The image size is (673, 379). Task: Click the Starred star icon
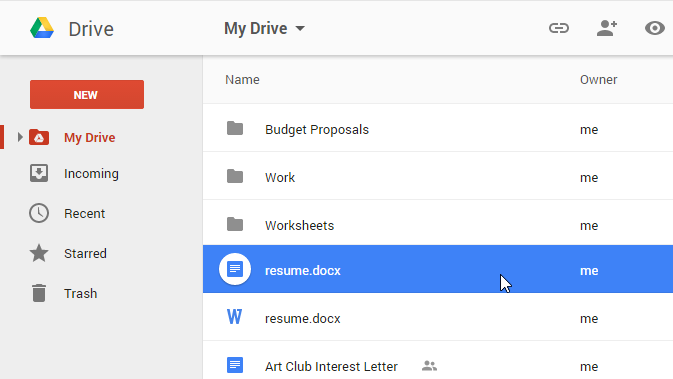[39, 253]
